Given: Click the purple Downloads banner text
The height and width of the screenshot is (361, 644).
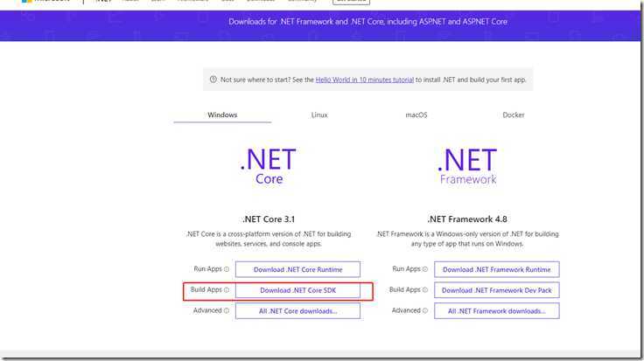Looking at the screenshot, I should 367,22.
